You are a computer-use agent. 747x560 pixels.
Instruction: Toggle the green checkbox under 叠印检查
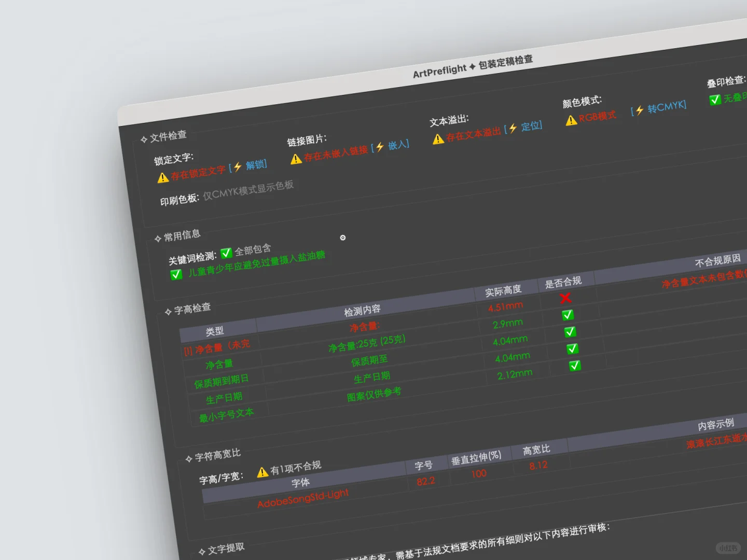[x=715, y=100]
